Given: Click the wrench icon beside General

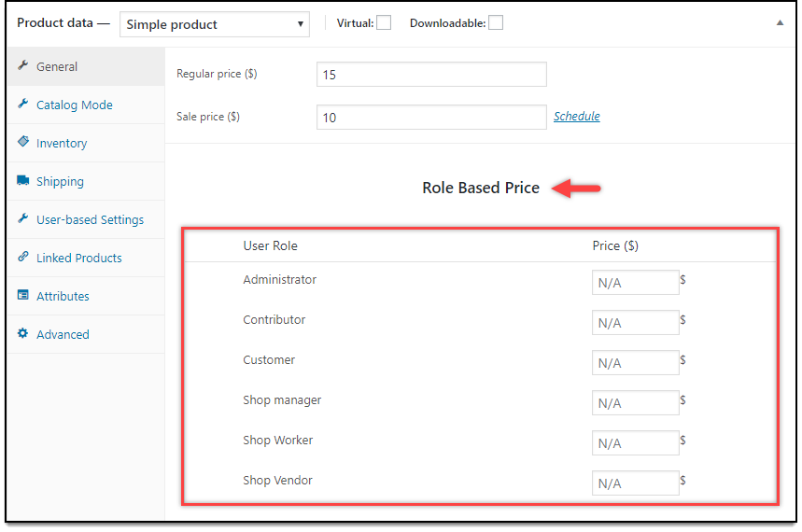Looking at the screenshot, I should click(22, 65).
